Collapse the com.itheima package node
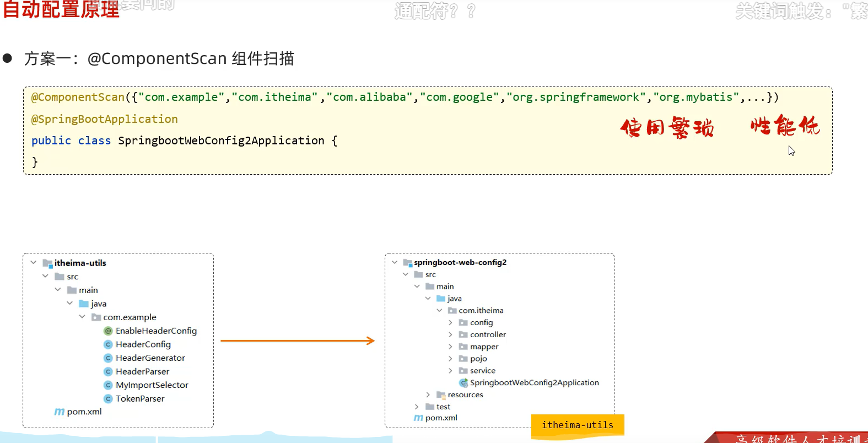868x443 pixels. tap(439, 310)
